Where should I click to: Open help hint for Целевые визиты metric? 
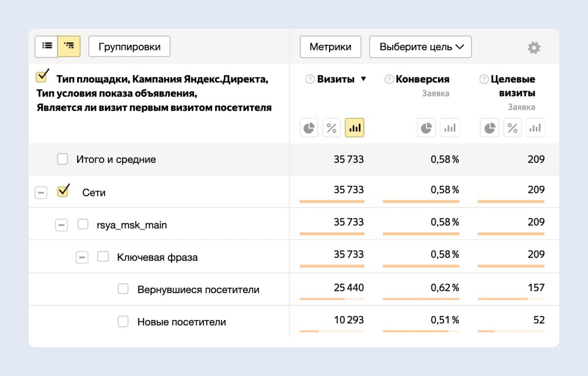[484, 79]
